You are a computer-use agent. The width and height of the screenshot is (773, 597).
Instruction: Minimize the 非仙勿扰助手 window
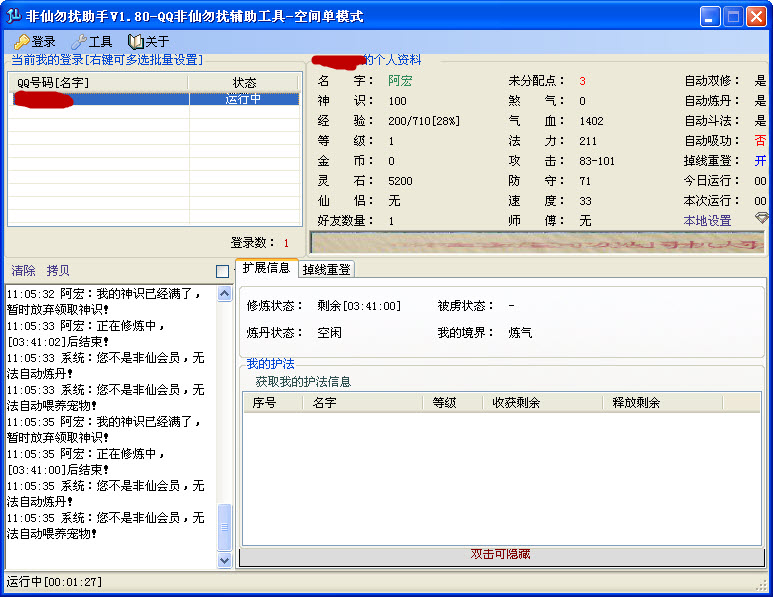pos(710,16)
